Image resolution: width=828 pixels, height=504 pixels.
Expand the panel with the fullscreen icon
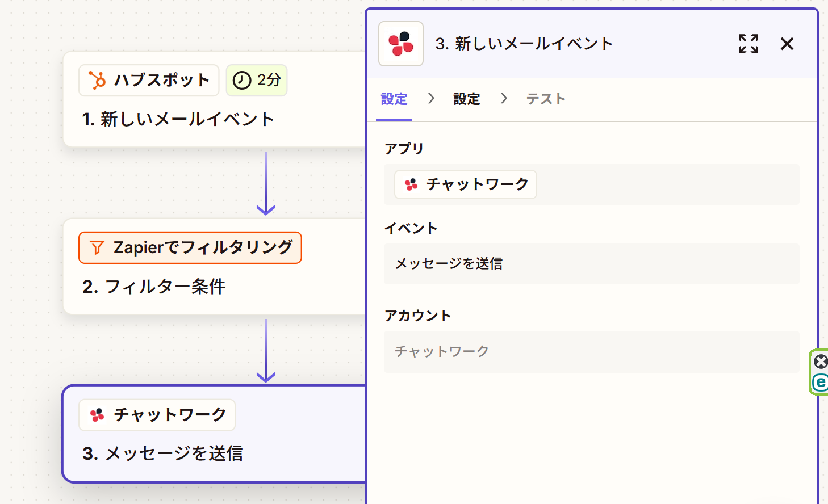[748, 44]
